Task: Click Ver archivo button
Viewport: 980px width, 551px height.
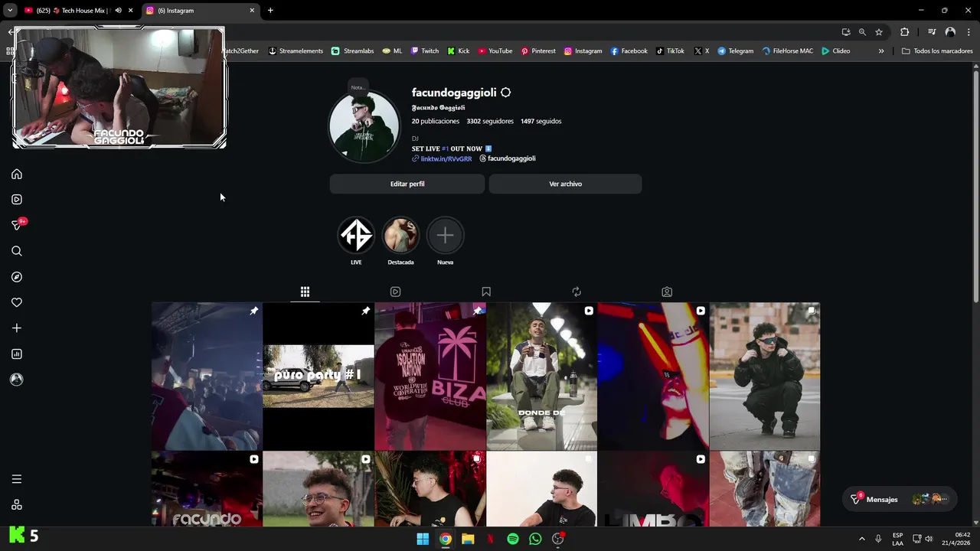Action: [x=566, y=184]
